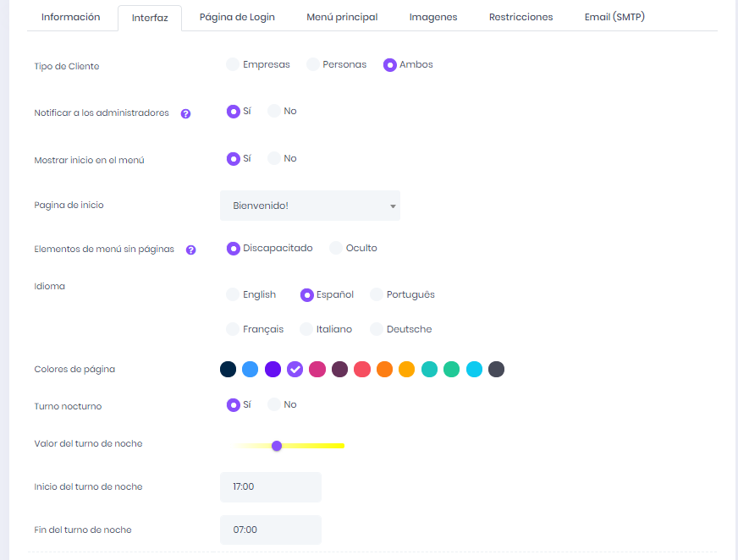Screen dimensions: 738x560
Task: Select Oculto for menu elements without pages
Action: tap(336, 248)
